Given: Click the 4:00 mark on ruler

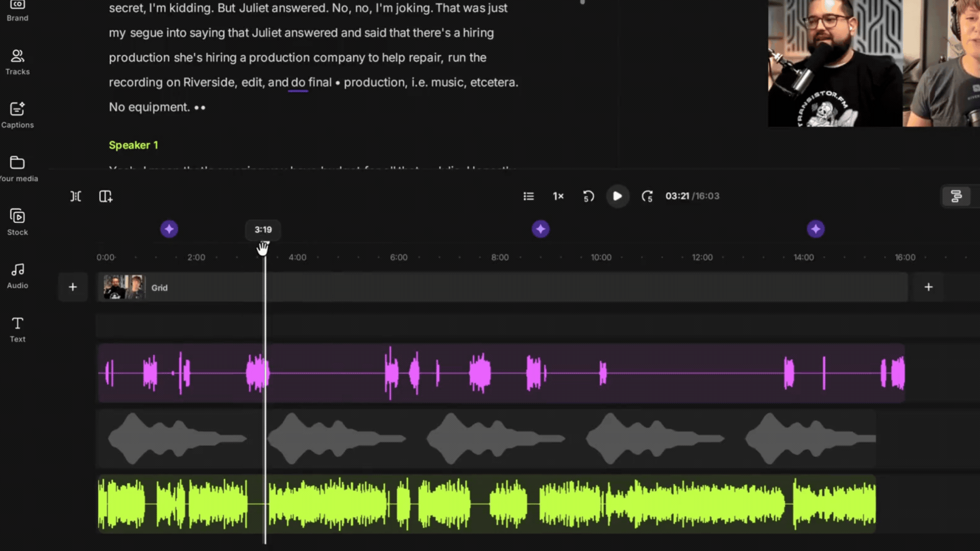Looking at the screenshot, I should click(298, 258).
